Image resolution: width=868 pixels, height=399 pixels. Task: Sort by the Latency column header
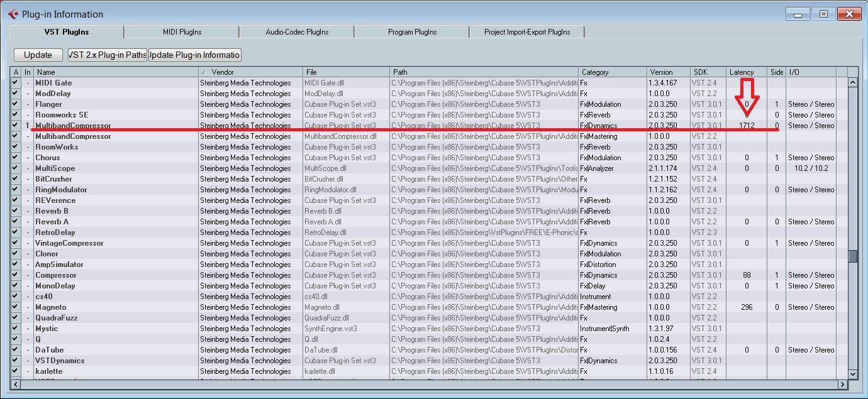click(746, 72)
